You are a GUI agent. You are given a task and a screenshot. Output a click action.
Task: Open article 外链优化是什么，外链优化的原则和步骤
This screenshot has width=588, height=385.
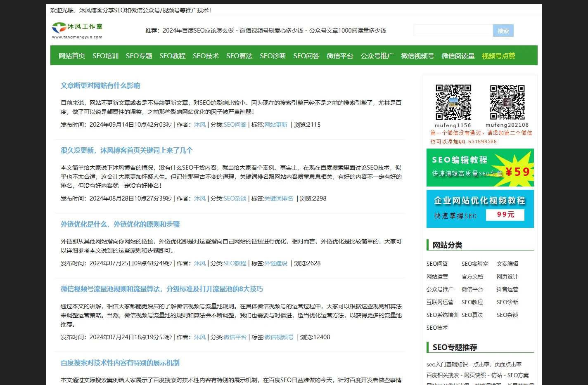point(120,224)
